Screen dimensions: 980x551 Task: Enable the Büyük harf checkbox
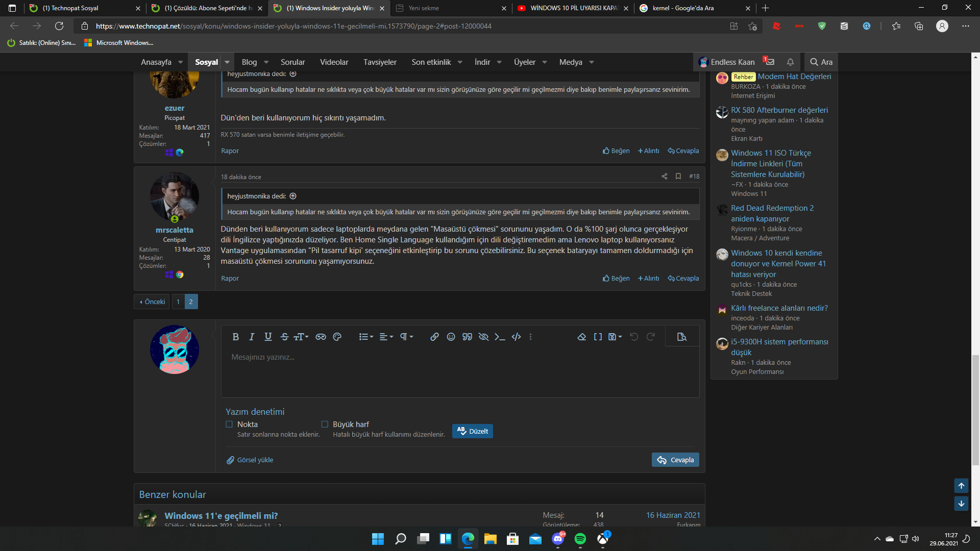tap(325, 424)
